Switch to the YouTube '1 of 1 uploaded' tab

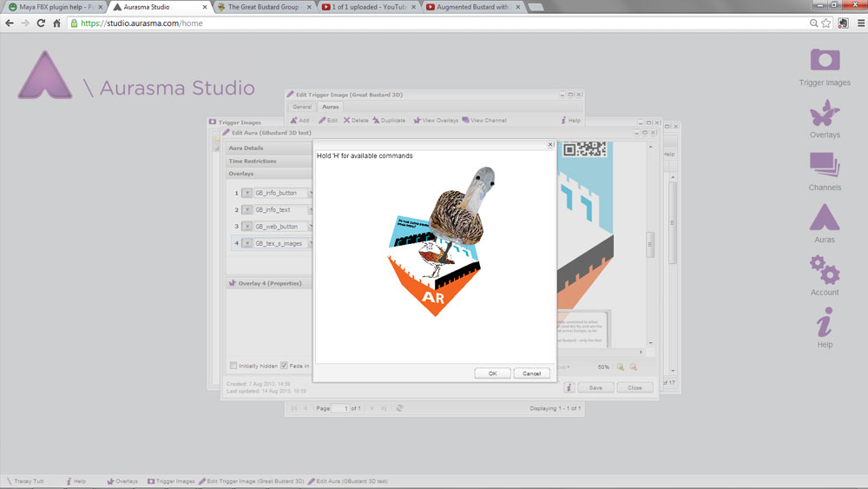369,7
